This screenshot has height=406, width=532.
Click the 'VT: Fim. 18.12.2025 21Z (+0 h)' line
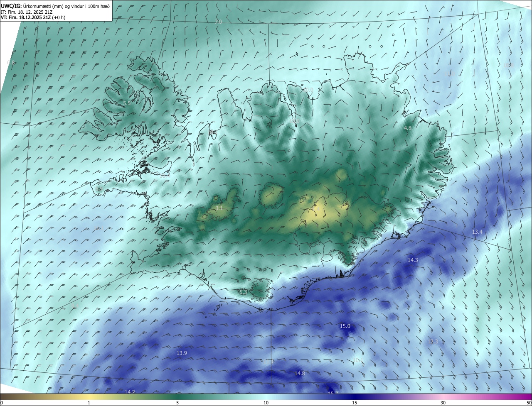click(x=33, y=17)
